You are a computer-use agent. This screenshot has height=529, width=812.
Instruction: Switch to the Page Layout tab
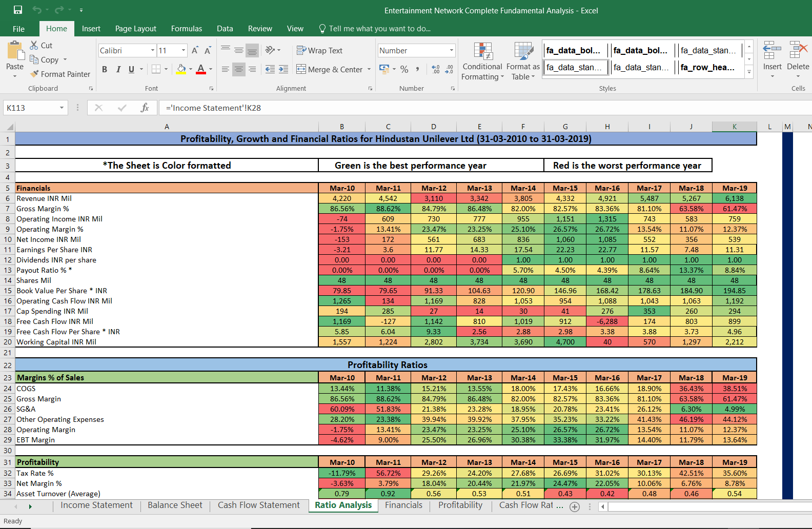click(136, 29)
